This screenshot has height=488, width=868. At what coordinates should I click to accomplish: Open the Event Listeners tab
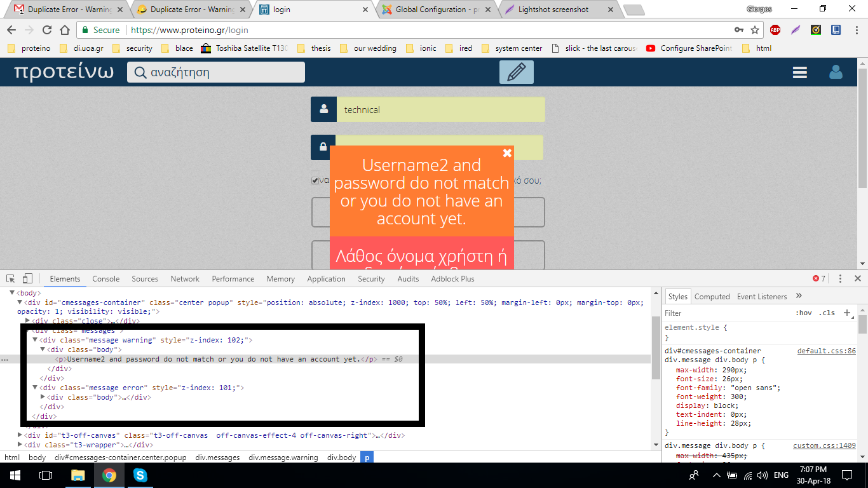click(762, 296)
